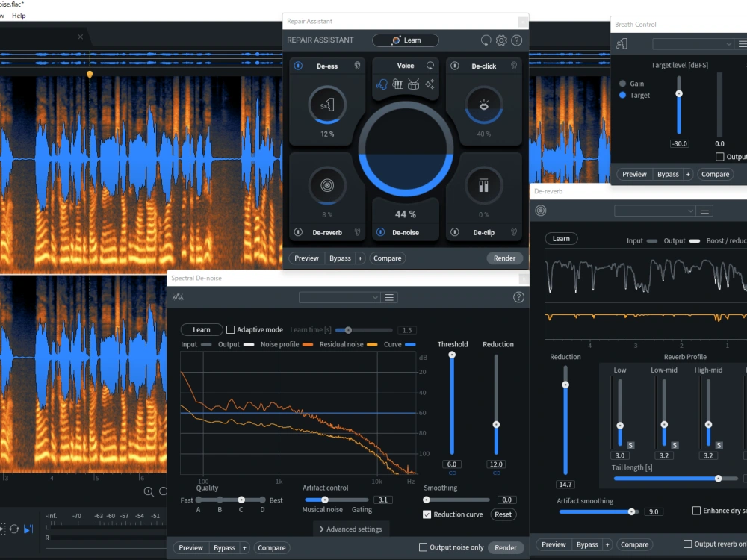
Task: Click the De-click lips dial icon
Action: point(483,105)
